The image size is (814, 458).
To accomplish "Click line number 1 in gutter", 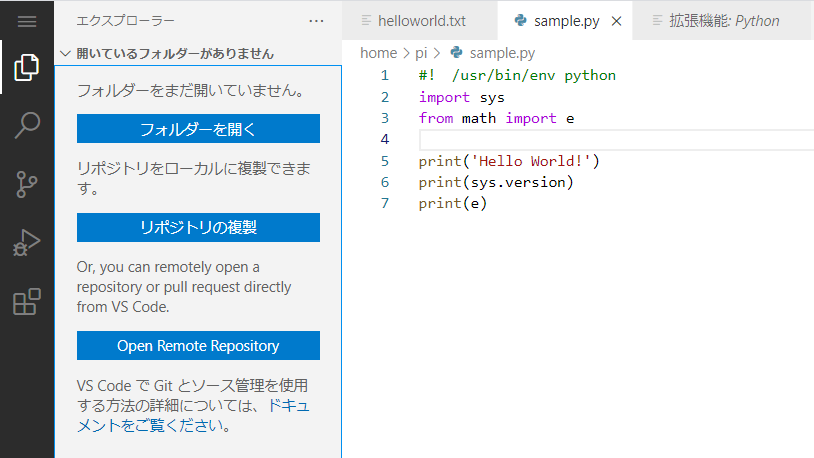I will click(385, 76).
